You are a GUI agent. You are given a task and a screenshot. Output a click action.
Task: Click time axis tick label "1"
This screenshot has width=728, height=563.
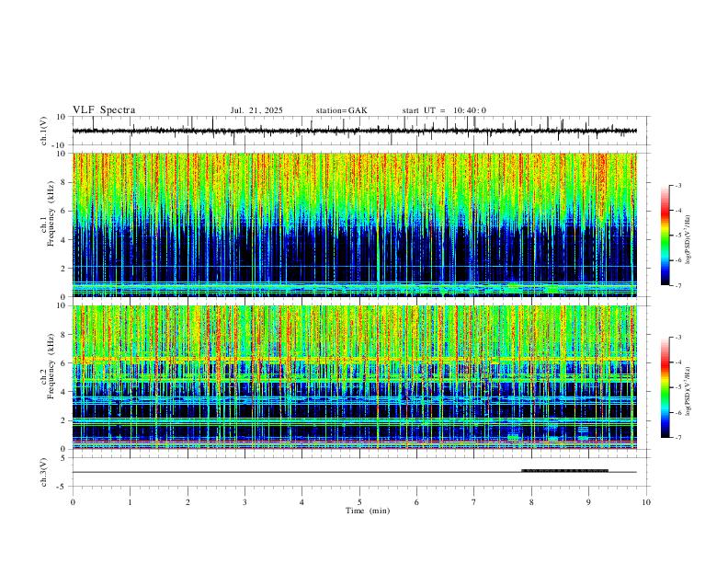click(x=130, y=502)
